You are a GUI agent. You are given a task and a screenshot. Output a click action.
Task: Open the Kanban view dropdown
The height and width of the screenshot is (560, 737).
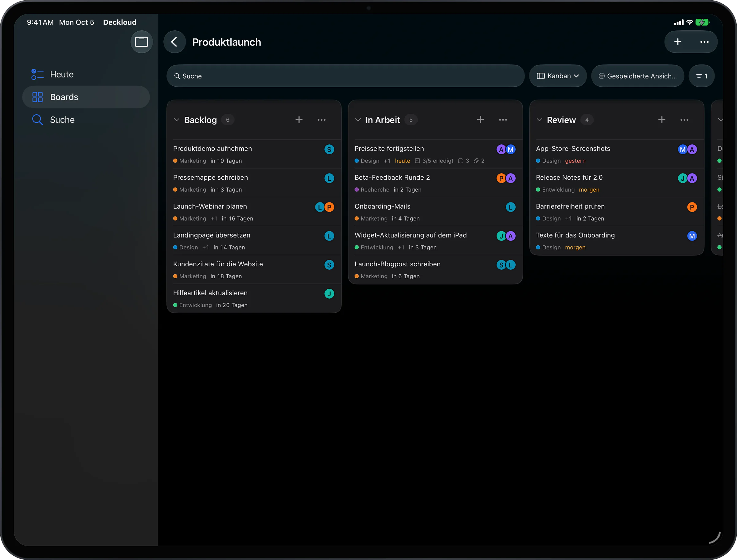coord(558,76)
